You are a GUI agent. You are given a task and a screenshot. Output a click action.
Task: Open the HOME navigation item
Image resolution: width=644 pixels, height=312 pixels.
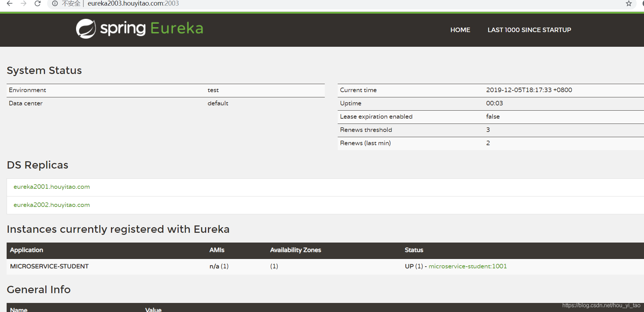pos(460,30)
